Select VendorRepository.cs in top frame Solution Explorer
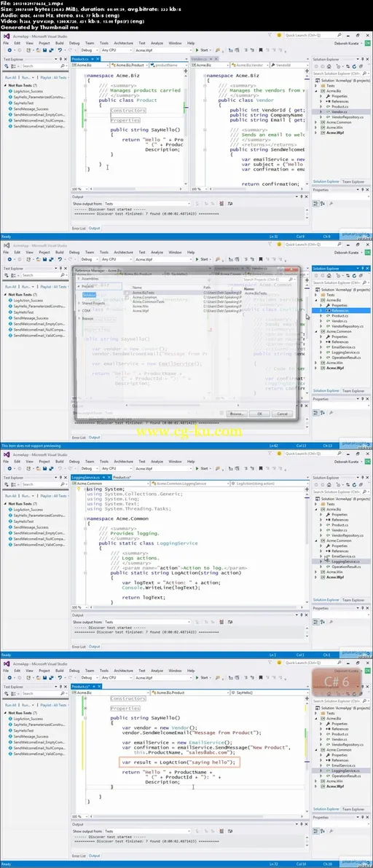The image size is (373, 868). point(348,117)
